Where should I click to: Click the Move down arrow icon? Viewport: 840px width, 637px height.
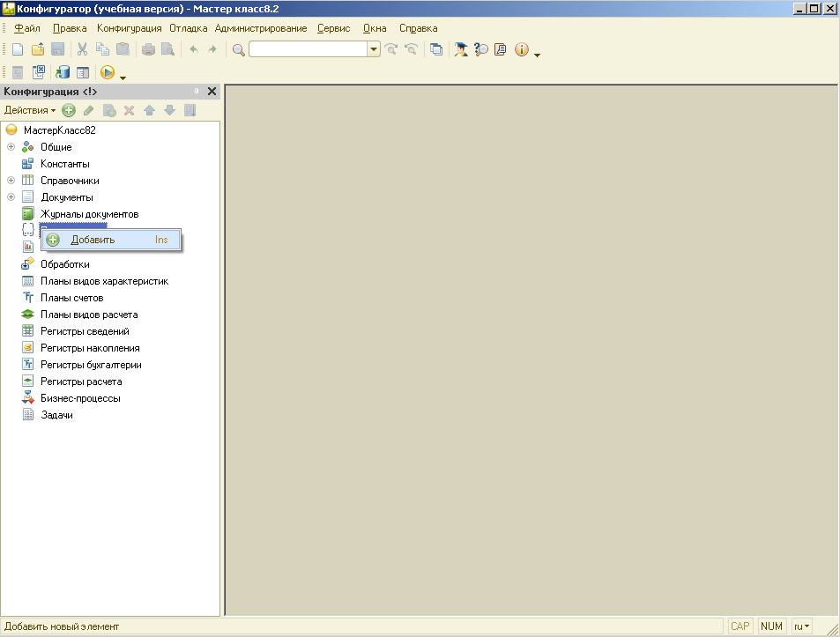pyautogui.click(x=170, y=110)
